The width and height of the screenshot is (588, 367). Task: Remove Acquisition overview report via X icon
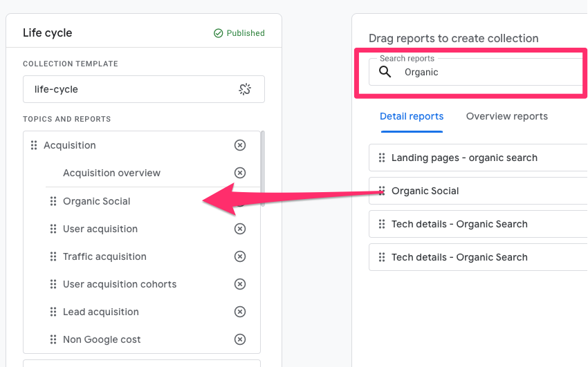[240, 173]
